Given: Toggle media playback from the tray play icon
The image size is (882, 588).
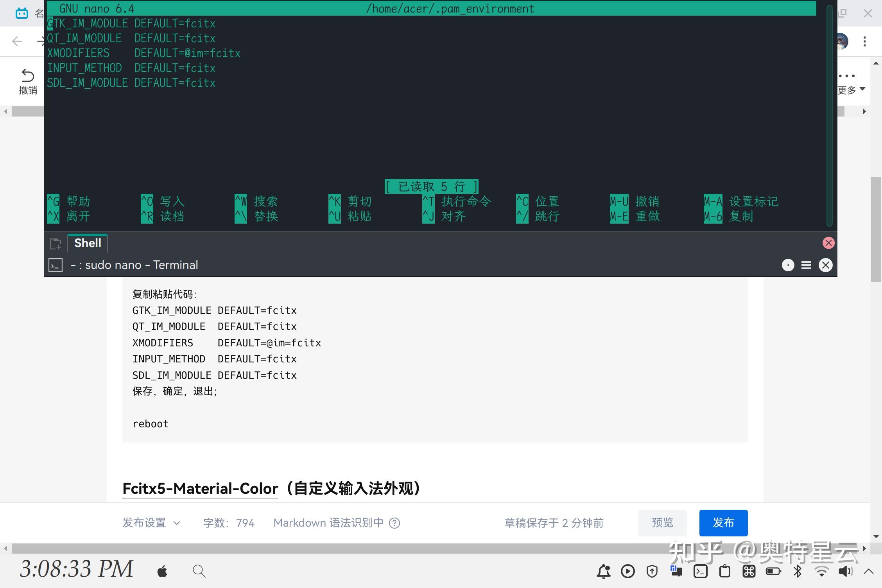Looking at the screenshot, I should click(x=628, y=571).
